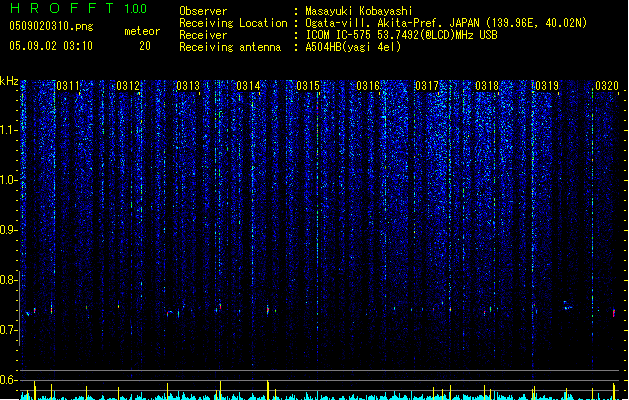The width and height of the screenshot is (629, 400).
Task: Click the 1.0 kHz axis label
Action: 8,180
